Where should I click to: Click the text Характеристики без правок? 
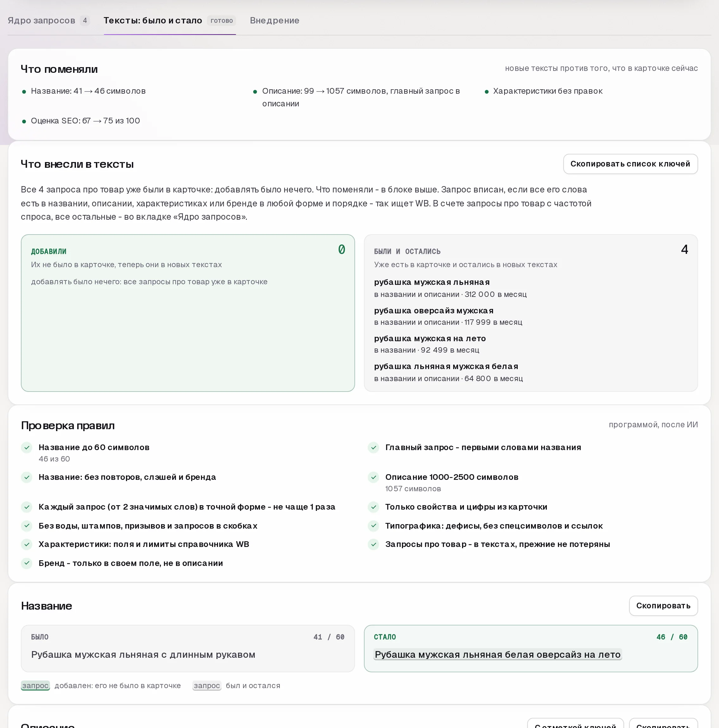[x=548, y=91]
